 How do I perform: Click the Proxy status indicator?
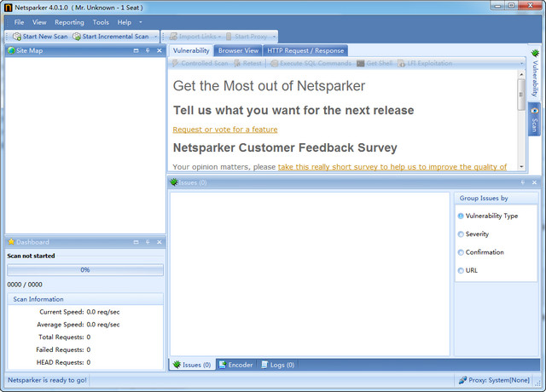pos(494,380)
